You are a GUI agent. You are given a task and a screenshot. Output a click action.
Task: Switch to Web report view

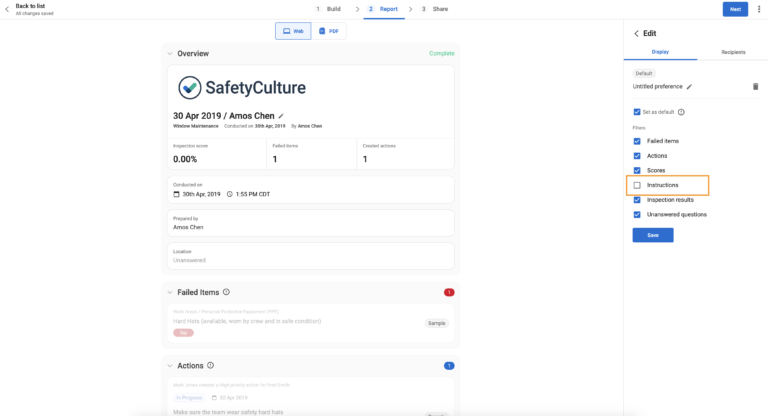293,31
